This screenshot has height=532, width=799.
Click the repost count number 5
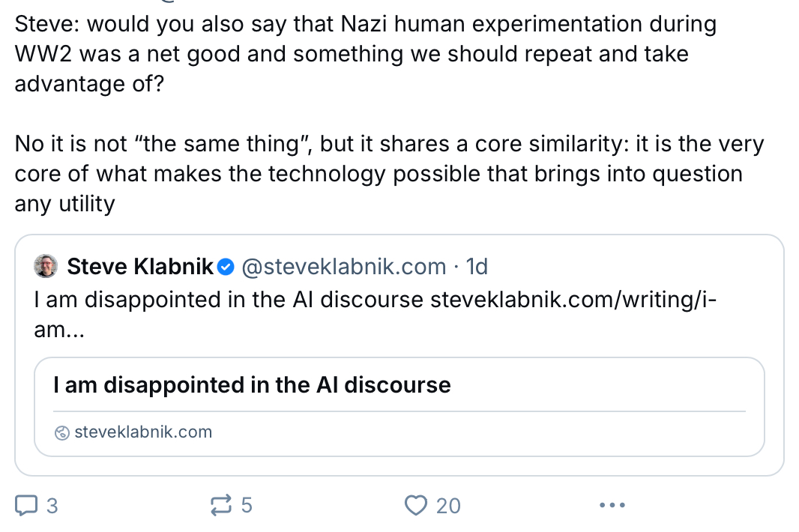[x=247, y=506]
